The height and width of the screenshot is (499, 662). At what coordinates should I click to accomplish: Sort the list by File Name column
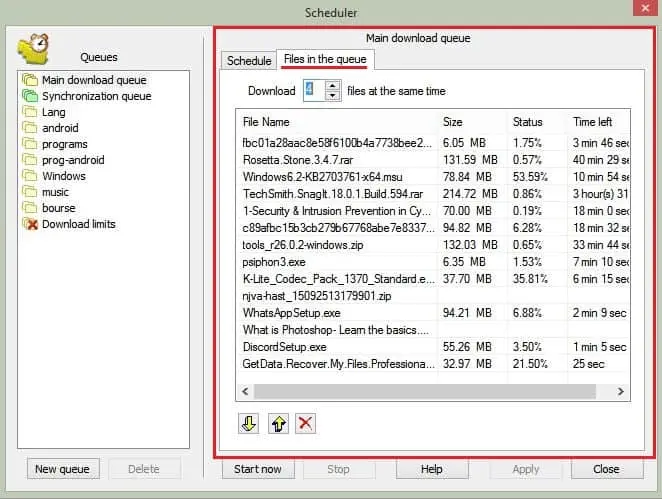[336, 122]
